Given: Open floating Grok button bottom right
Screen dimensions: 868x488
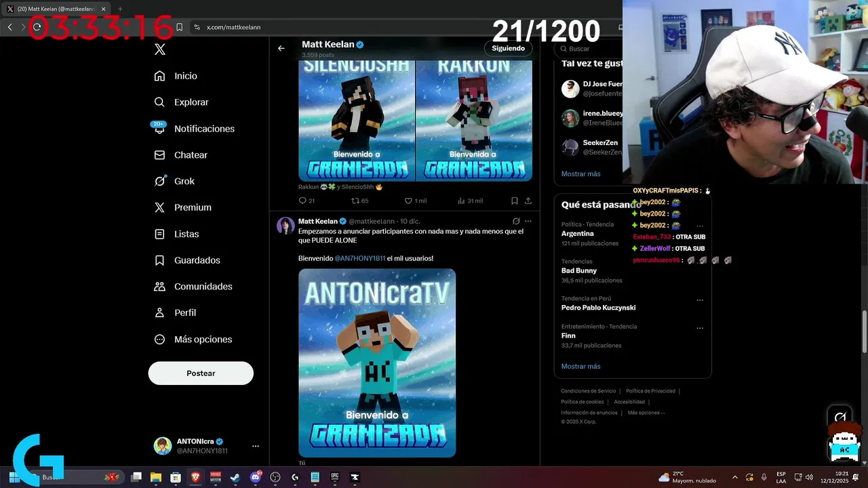Looking at the screenshot, I should [x=840, y=418].
